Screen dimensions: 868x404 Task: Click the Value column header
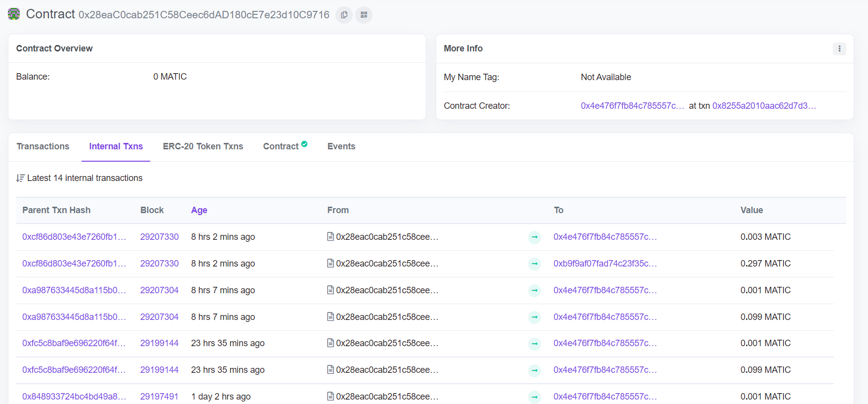coord(752,210)
